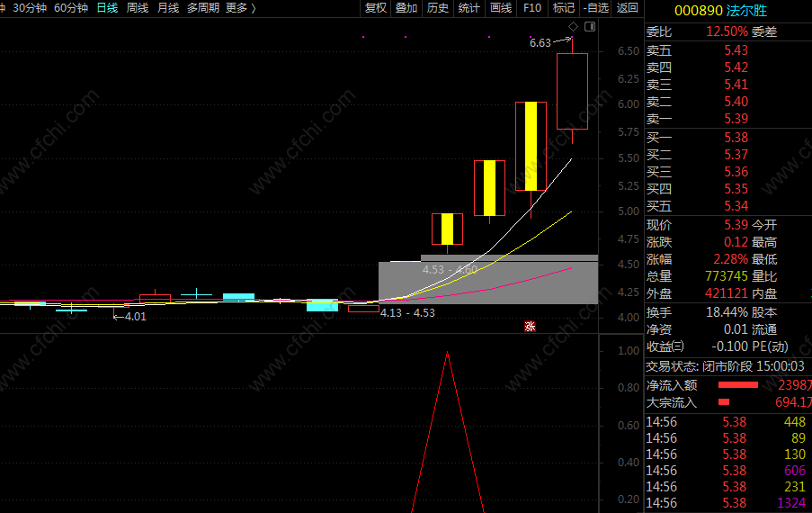The image size is (812, 513).
Task: Click 买五 price 5.34
Action: 736,206
